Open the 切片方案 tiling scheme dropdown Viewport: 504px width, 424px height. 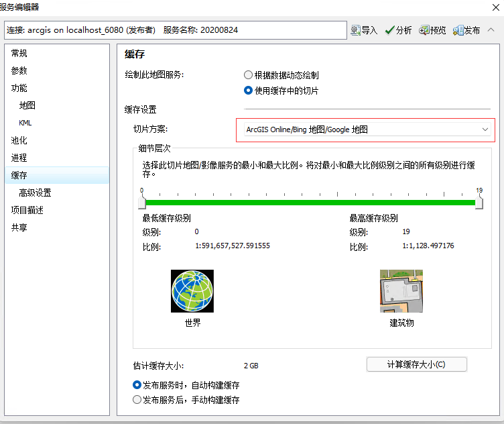[365, 129]
